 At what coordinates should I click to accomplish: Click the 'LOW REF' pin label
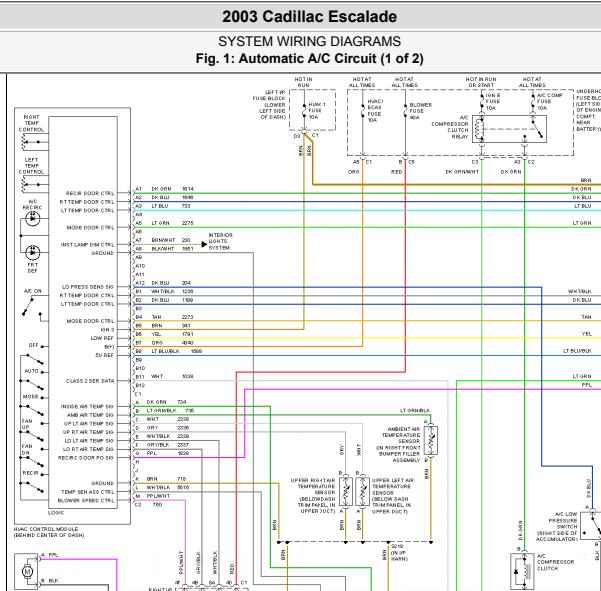pos(102,338)
